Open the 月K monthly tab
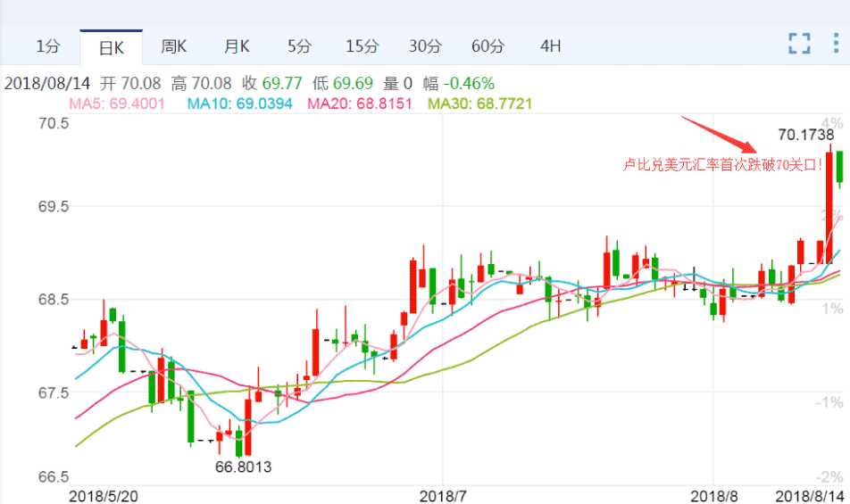850x504 pixels. [236, 45]
